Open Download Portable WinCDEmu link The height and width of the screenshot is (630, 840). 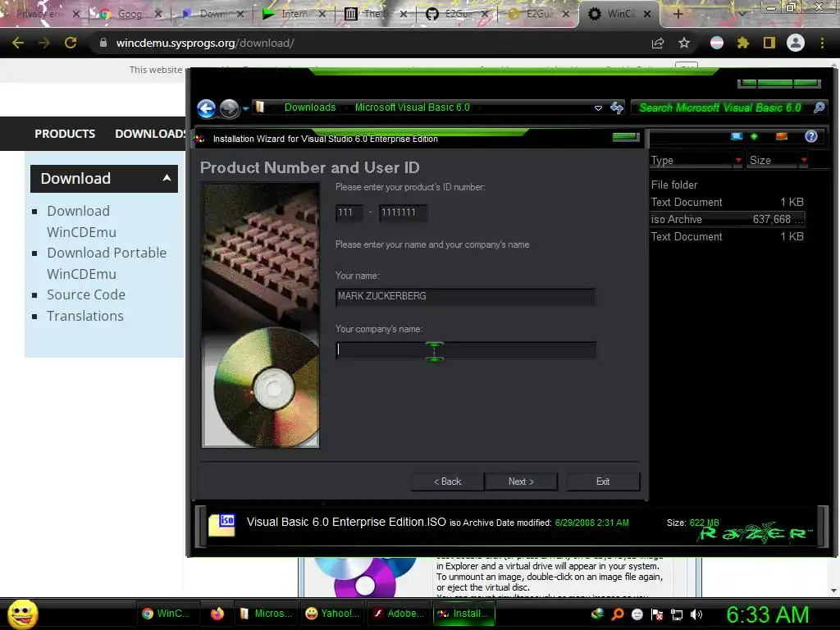click(x=107, y=263)
